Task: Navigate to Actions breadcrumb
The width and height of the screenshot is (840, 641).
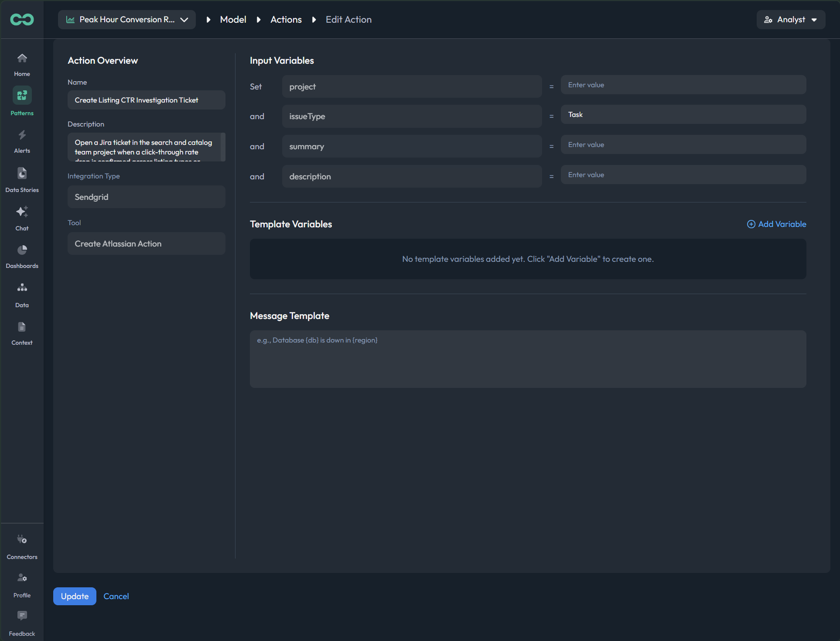Action: (286, 20)
